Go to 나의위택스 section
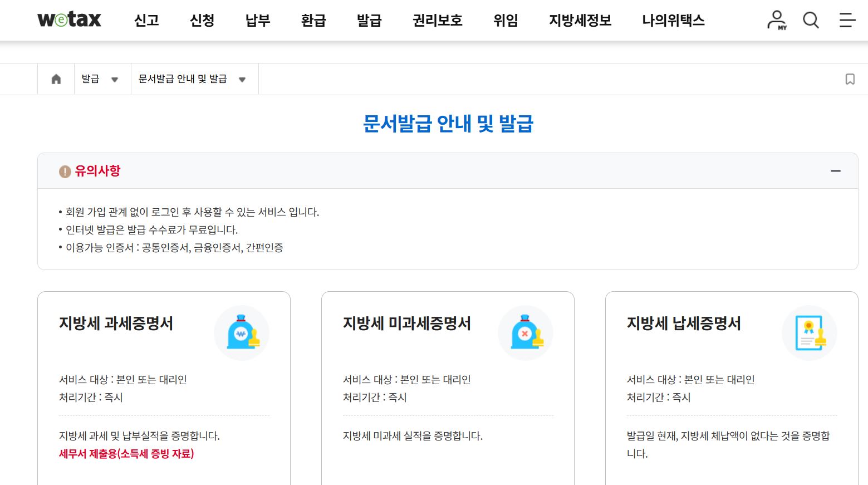The width and height of the screenshot is (868, 485). point(672,20)
